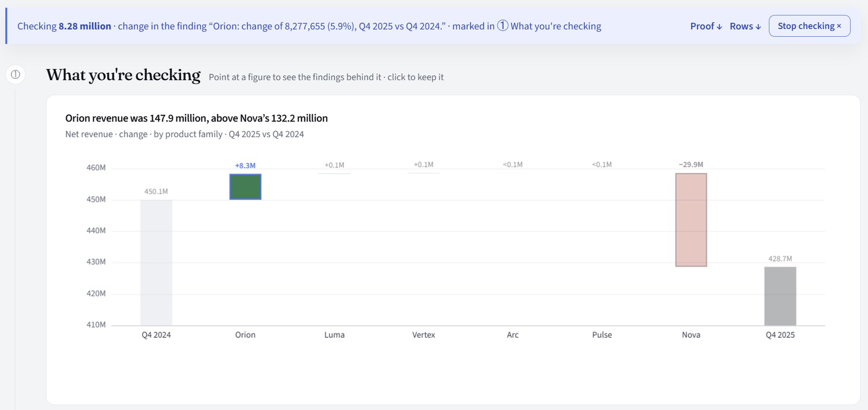Click the 410M y-axis tick label
This screenshot has width=868, height=410.
click(96, 324)
